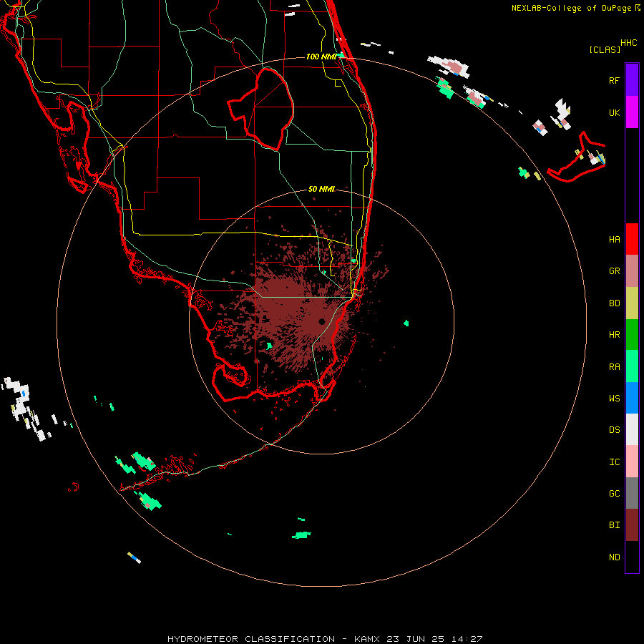Click the IC legend label
Screen dimensions: 644x644
click(614, 462)
